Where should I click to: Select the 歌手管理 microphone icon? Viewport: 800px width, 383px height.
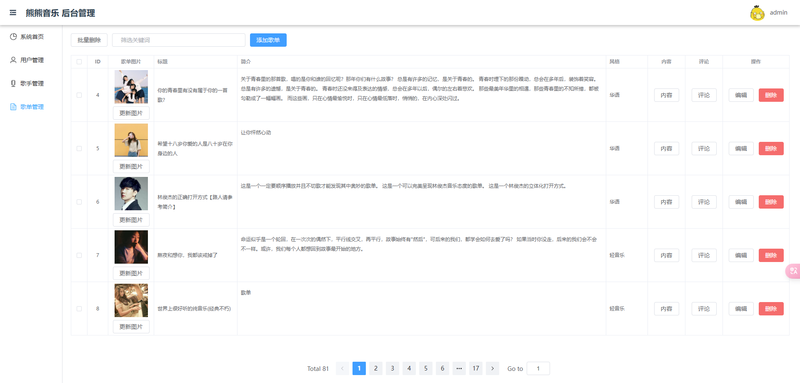pyautogui.click(x=13, y=84)
